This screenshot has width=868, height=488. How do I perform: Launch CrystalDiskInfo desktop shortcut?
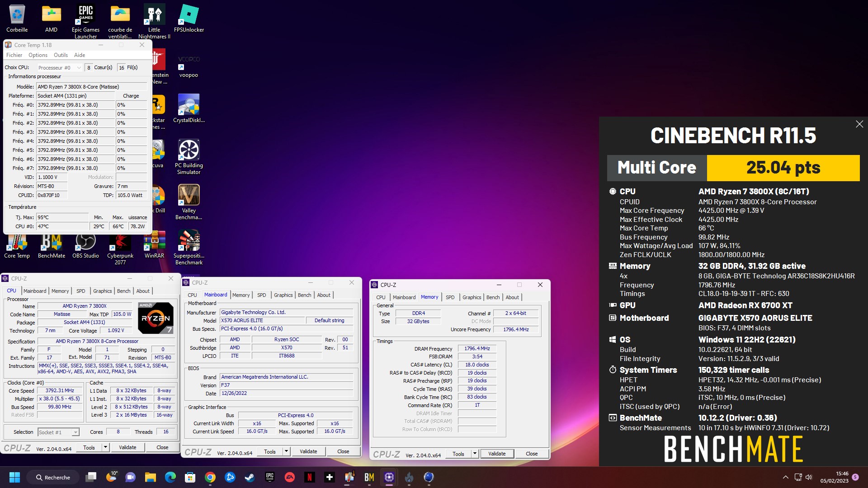coord(189,108)
